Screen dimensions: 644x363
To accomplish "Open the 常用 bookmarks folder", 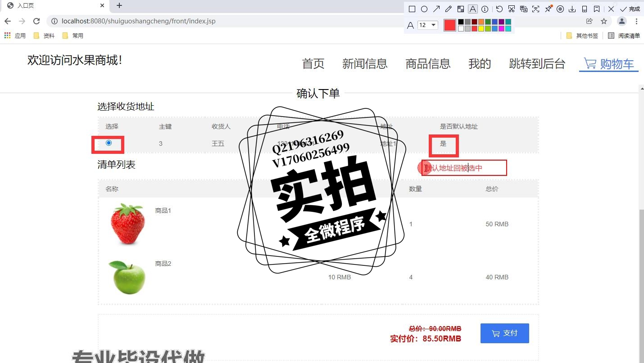I will (x=73, y=36).
